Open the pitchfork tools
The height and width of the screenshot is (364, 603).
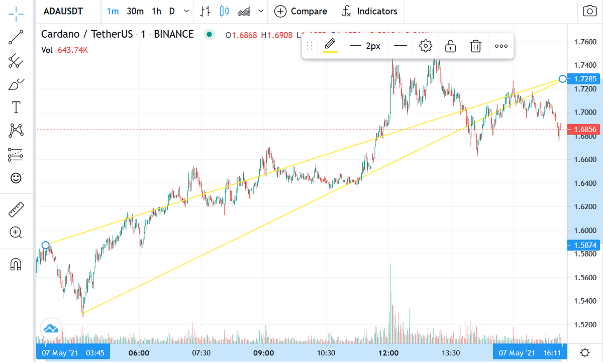pyautogui.click(x=16, y=61)
